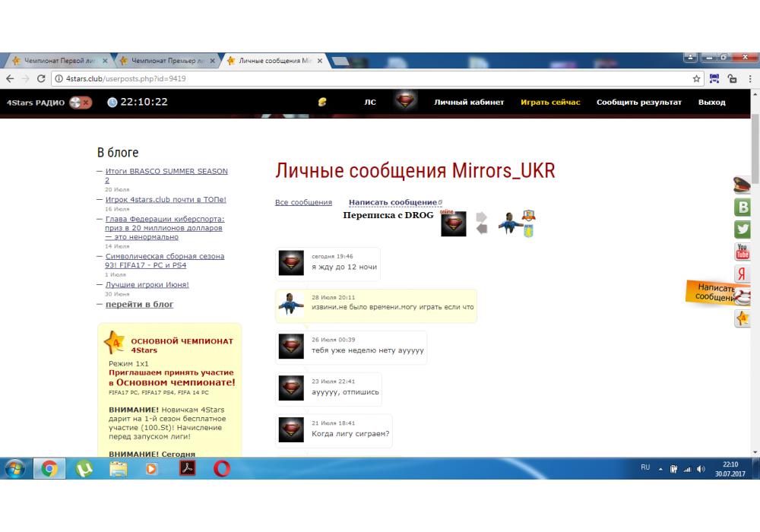760x532 pixels.
Task: Click the gold star sidebar icon
Action: click(x=742, y=319)
